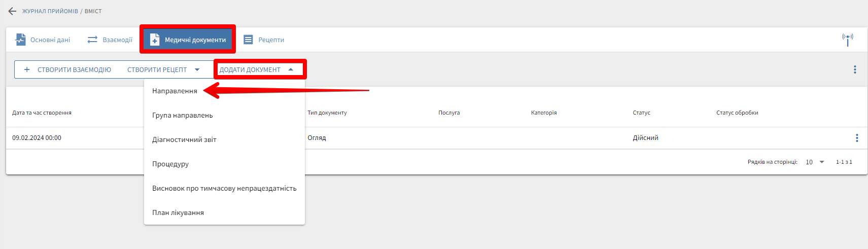Select Діагностичний звіт option

tap(184, 139)
